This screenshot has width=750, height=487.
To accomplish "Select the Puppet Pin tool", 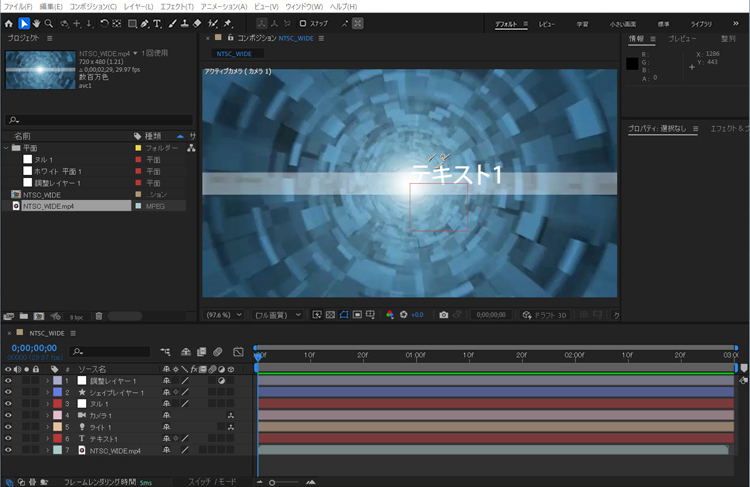I will 228,23.
